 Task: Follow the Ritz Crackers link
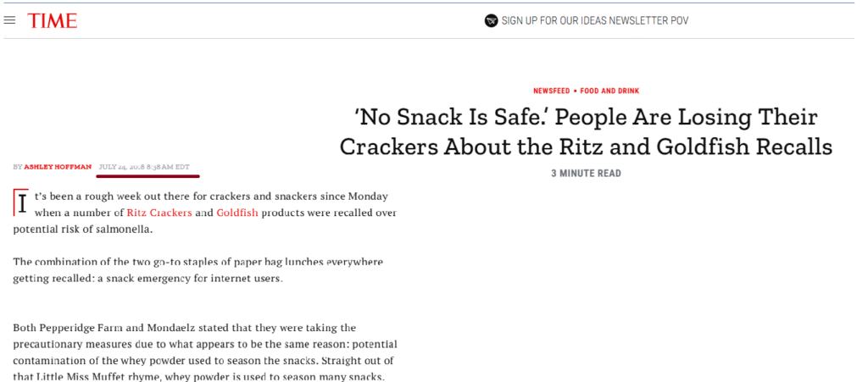[159, 213]
